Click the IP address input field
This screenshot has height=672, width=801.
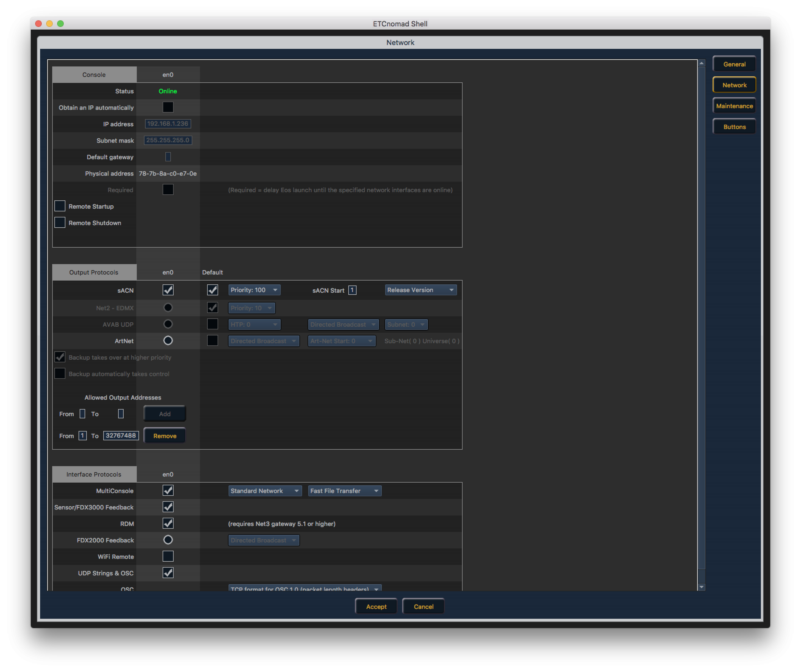click(168, 124)
